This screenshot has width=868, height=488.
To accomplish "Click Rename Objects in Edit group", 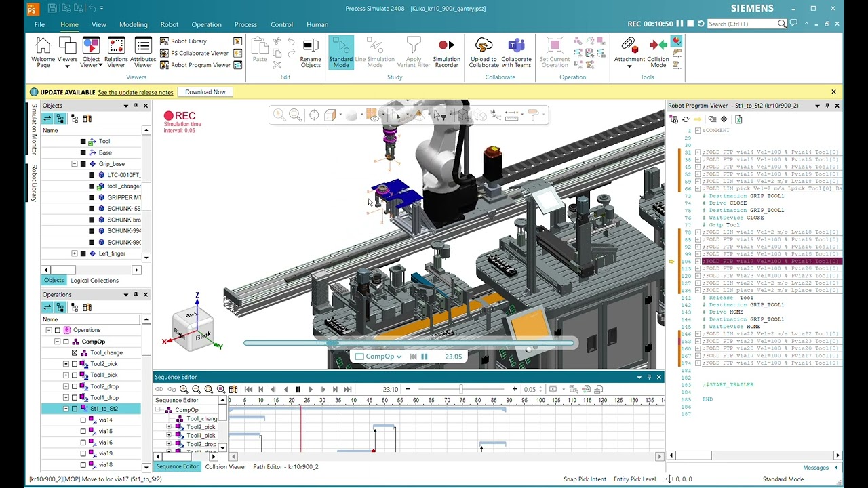I will click(311, 52).
